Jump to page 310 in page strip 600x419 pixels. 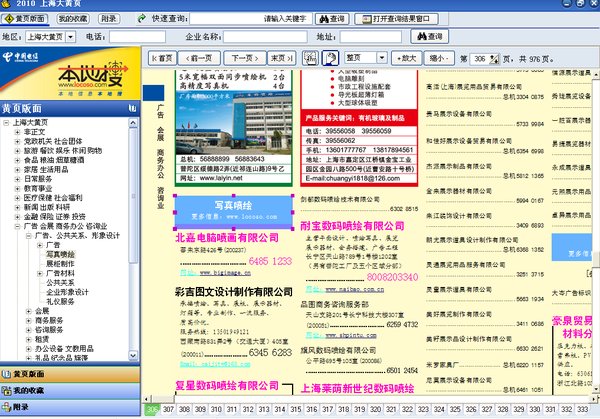(216, 409)
